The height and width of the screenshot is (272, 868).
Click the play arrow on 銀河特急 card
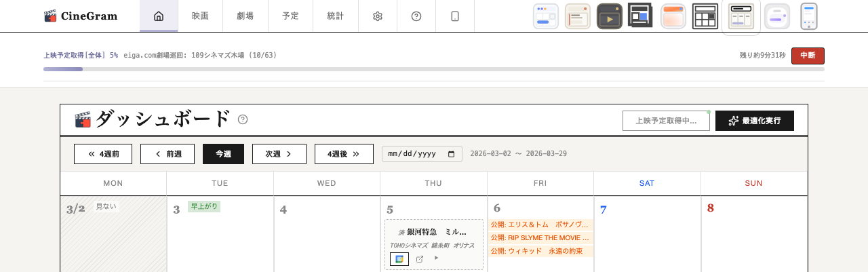pos(436,258)
